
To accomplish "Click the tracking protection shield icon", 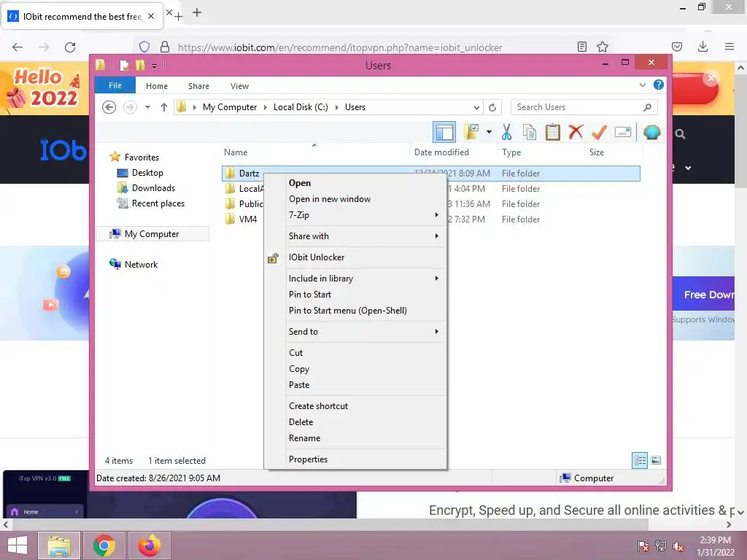I will coord(144,47).
